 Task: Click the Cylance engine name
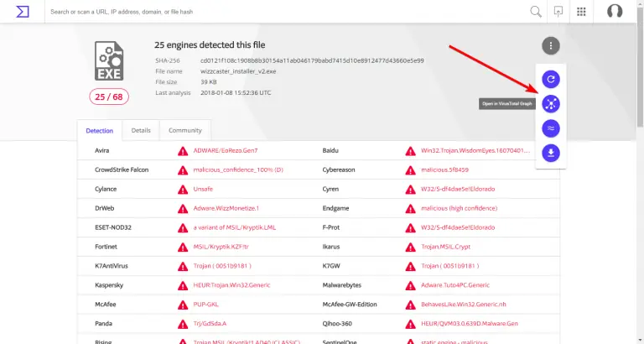coord(106,189)
